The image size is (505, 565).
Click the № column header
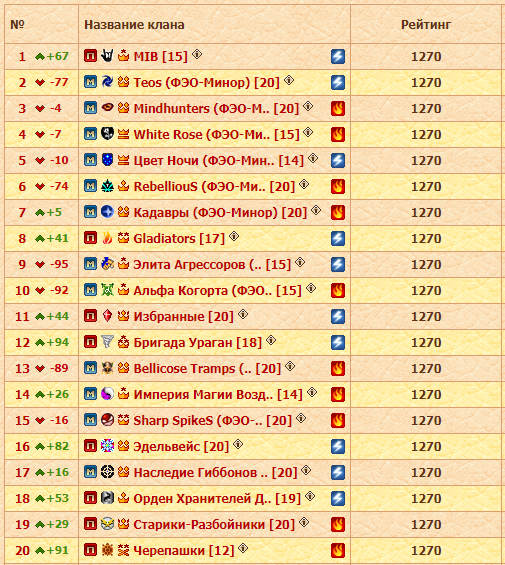tap(17, 25)
